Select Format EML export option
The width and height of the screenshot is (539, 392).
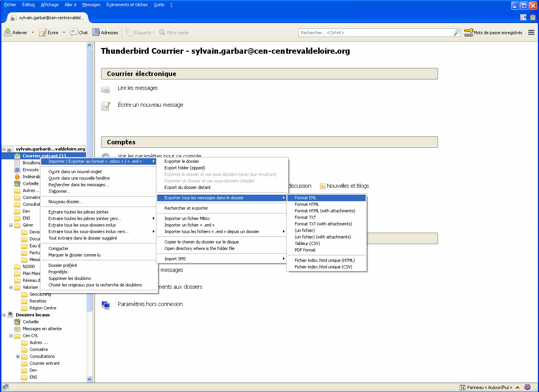point(305,198)
